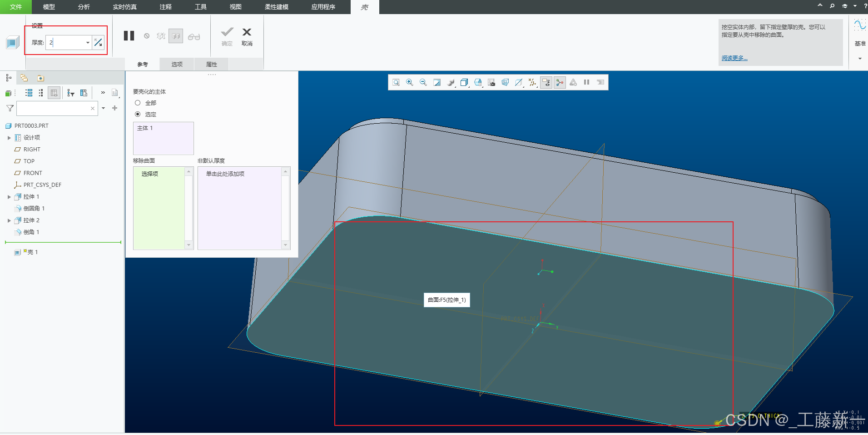Screen dimensions: 868x435
Task: Select the No Preview mode icon
Action: click(147, 36)
